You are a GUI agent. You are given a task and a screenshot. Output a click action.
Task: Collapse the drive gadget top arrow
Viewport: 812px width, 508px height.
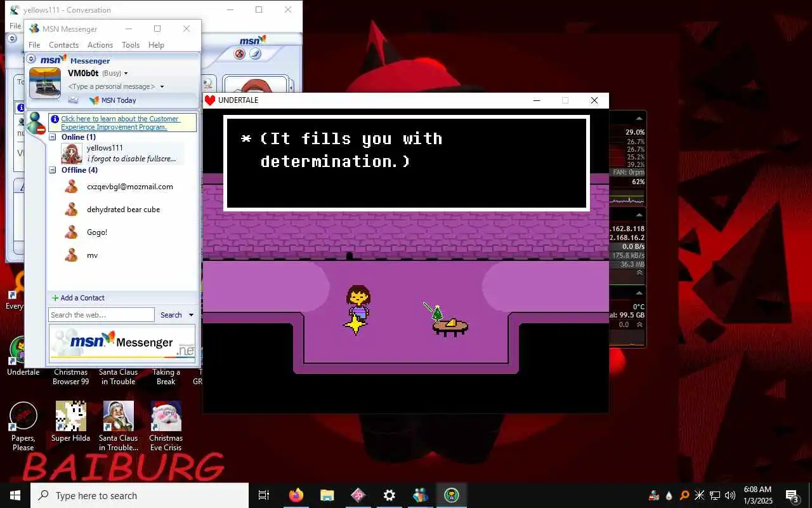click(639, 293)
